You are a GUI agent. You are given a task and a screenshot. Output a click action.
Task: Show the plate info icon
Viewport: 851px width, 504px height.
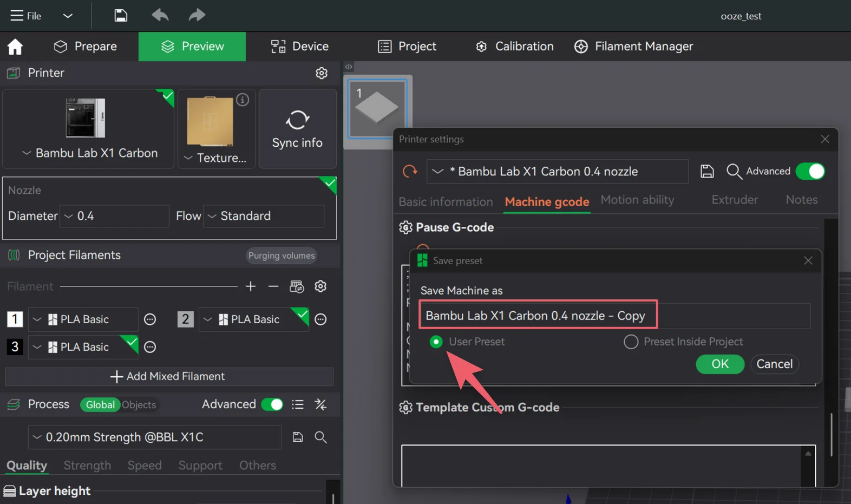pos(243,100)
